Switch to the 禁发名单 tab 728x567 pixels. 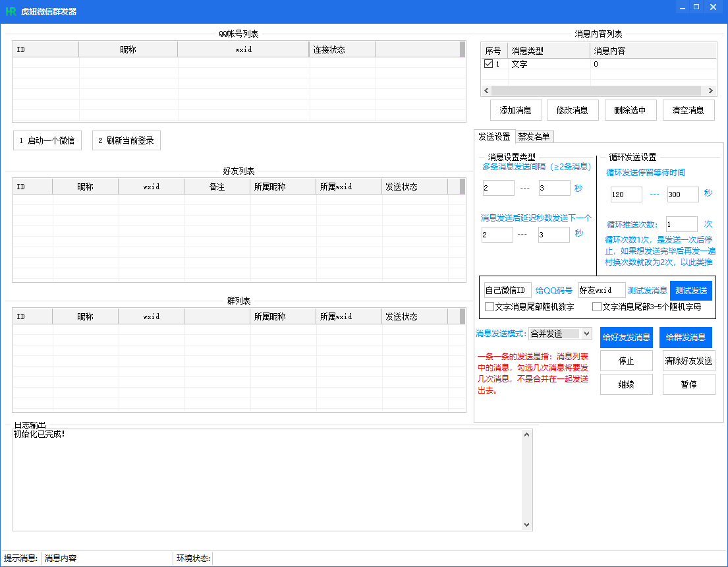pos(534,136)
